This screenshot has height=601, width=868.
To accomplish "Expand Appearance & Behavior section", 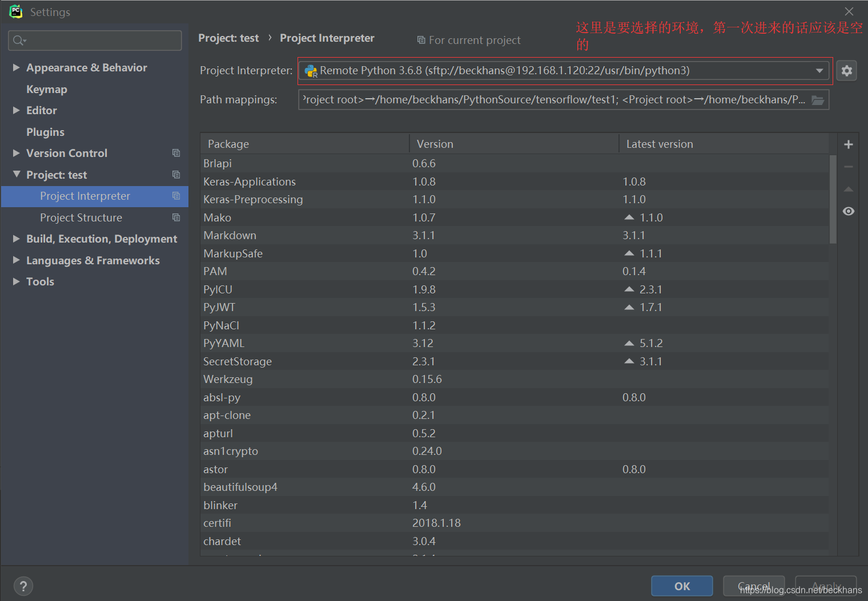I will coord(17,67).
